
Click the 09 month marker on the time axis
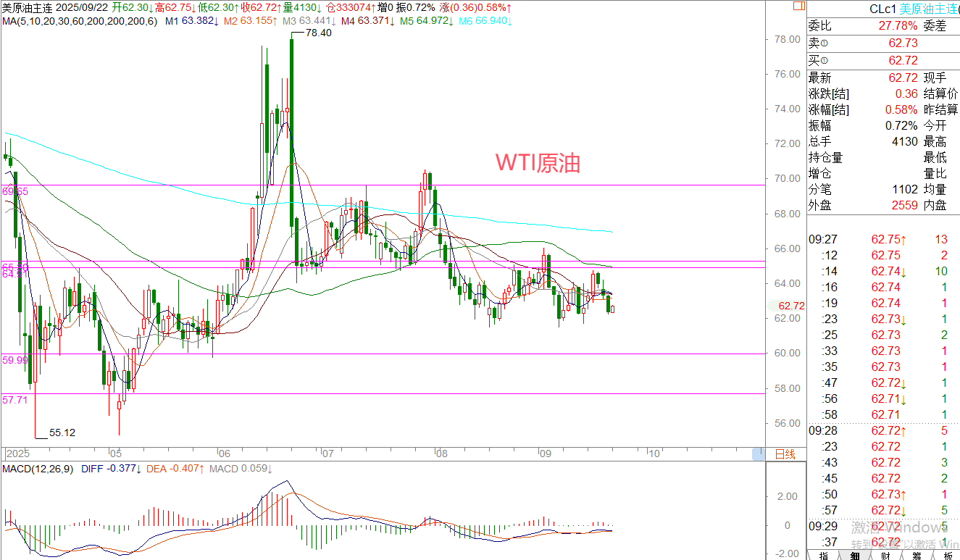[546, 454]
